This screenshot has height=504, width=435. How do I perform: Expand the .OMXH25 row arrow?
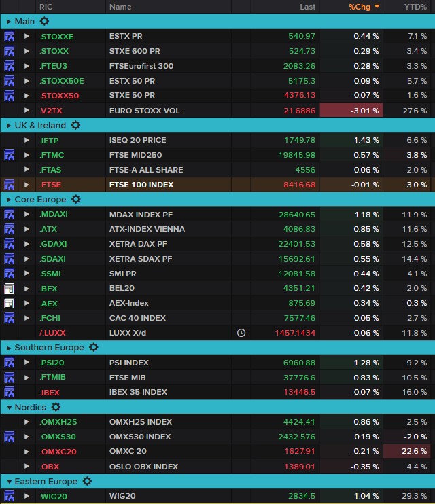tap(27, 422)
